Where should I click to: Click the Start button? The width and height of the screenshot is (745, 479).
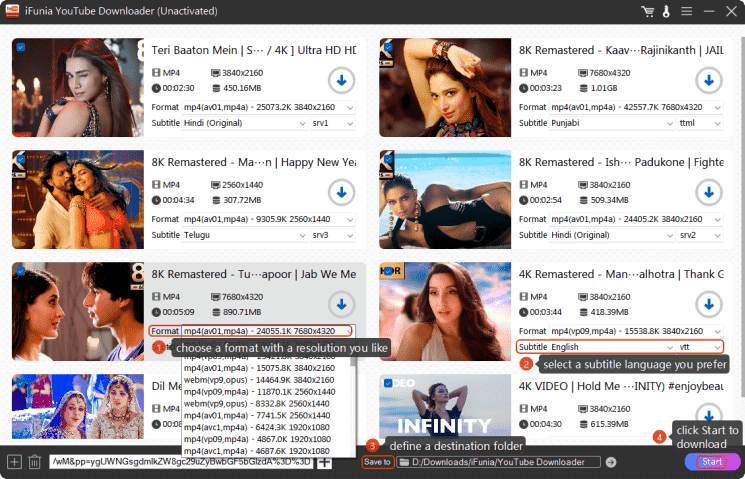coord(712,462)
